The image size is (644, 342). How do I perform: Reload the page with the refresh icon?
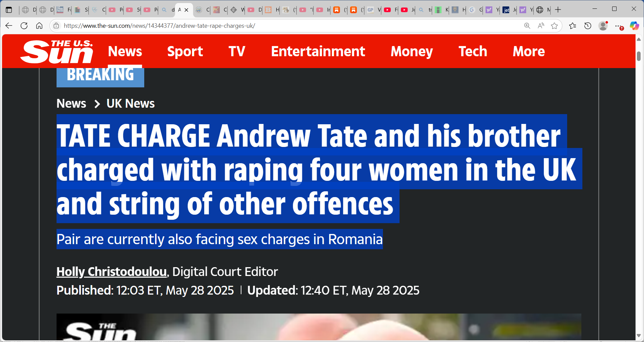(x=24, y=26)
